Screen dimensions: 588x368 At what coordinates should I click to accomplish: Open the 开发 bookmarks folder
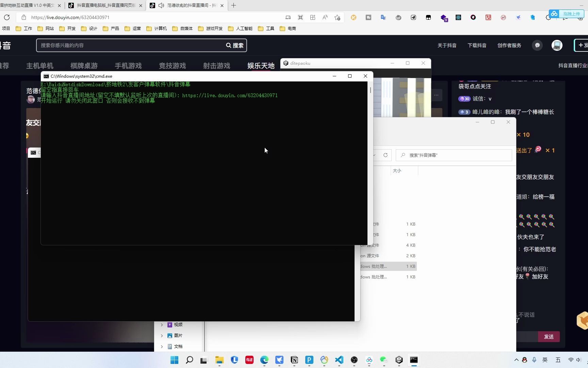click(x=67, y=29)
